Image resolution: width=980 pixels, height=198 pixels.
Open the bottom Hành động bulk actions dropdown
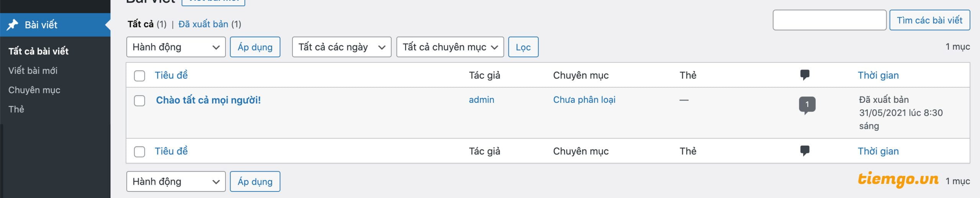pos(176,182)
